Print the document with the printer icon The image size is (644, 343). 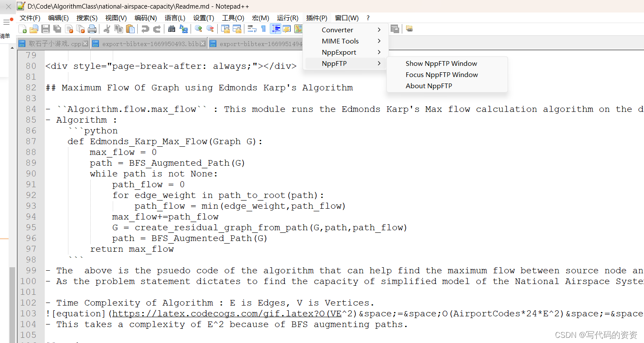point(92,29)
